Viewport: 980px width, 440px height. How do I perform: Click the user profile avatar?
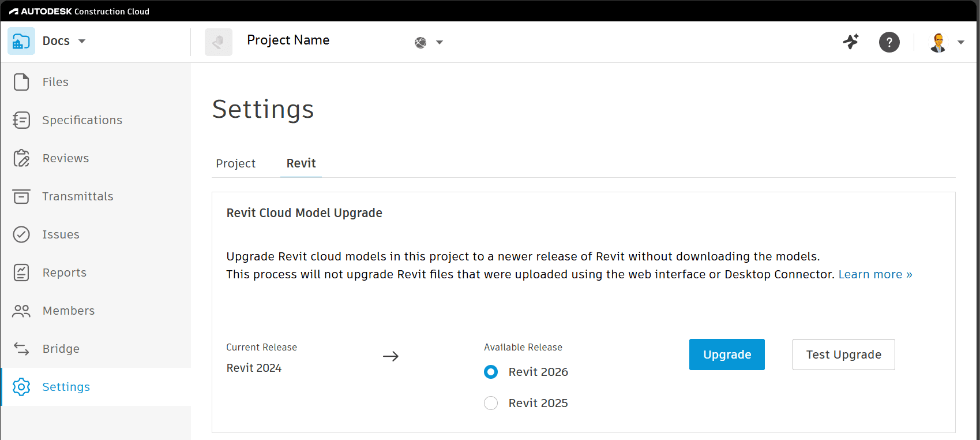point(938,42)
